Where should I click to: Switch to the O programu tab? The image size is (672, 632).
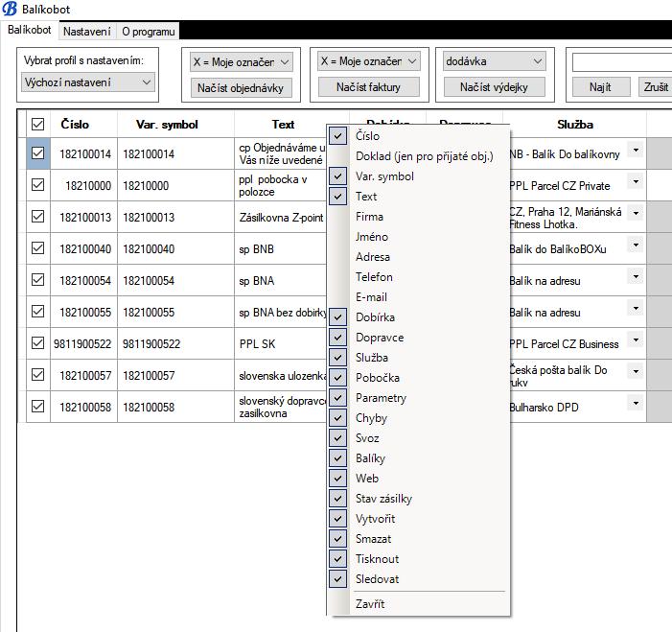tap(149, 32)
